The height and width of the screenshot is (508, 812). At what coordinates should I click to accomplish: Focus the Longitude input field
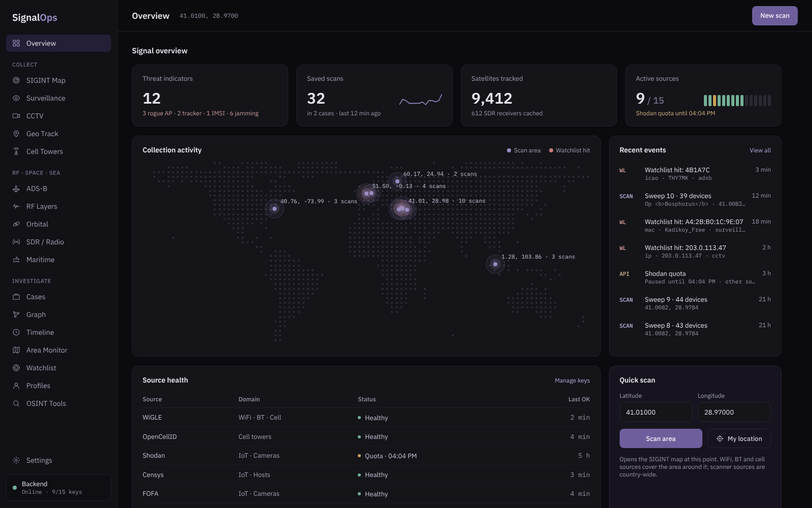tap(734, 412)
